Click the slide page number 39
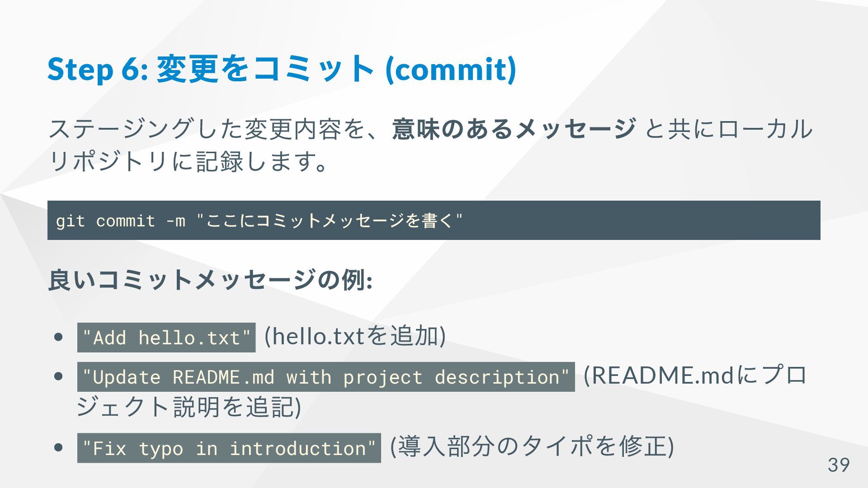The width and height of the screenshot is (868, 488). coord(839,465)
